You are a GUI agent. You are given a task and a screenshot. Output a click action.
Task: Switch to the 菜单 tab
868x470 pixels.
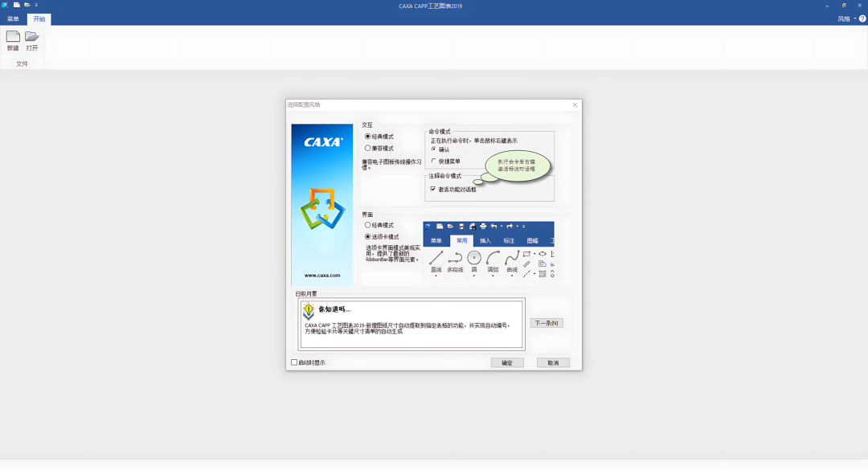13,18
